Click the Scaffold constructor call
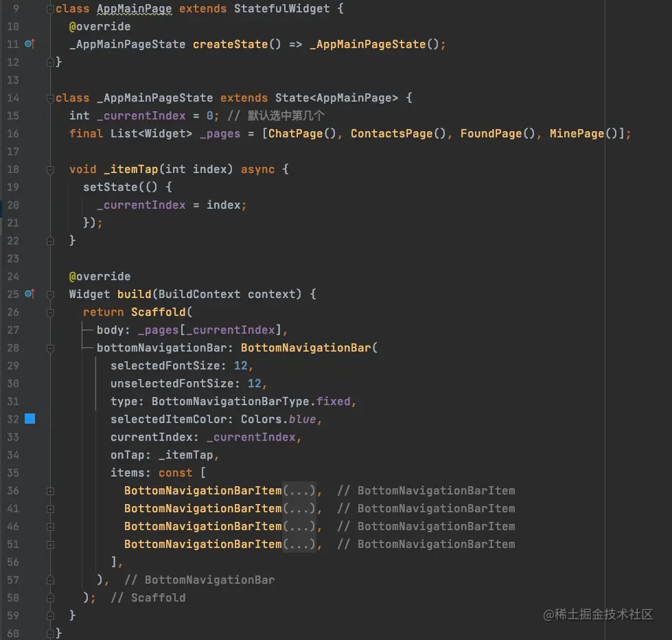Image resolution: width=672 pixels, height=640 pixels. pos(158,312)
